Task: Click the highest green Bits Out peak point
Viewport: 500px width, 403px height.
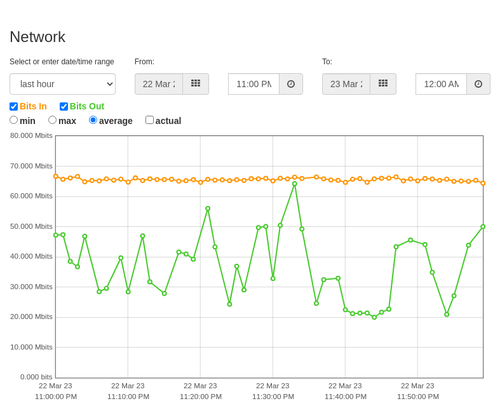Action: tap(295, 184)
